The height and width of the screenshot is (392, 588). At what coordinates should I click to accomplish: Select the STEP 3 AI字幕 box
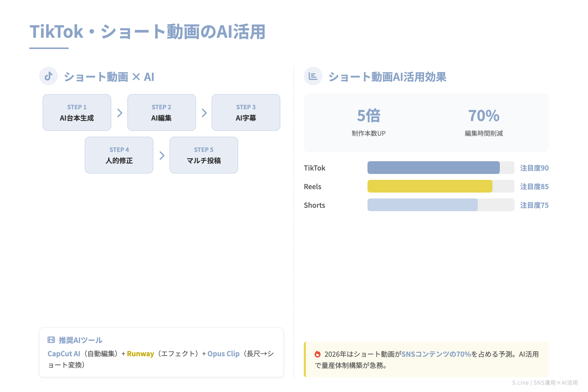(246, 112)
